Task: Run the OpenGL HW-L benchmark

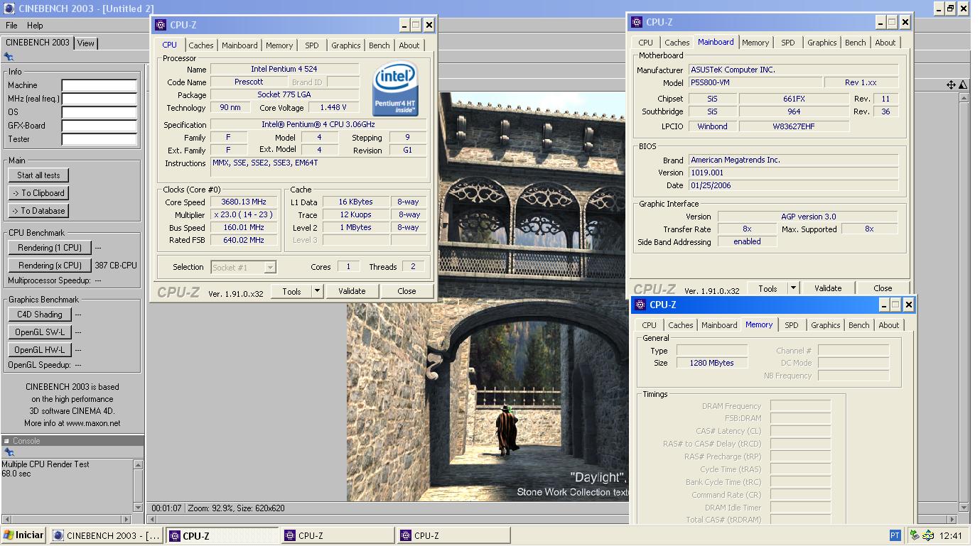Action: [x=40, y=350]
